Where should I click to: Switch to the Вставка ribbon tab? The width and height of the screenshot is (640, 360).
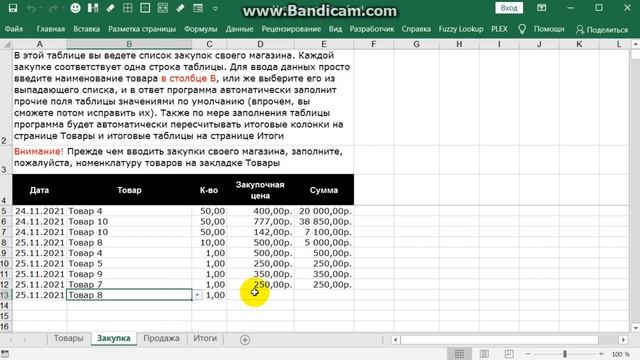coord(87,29)
